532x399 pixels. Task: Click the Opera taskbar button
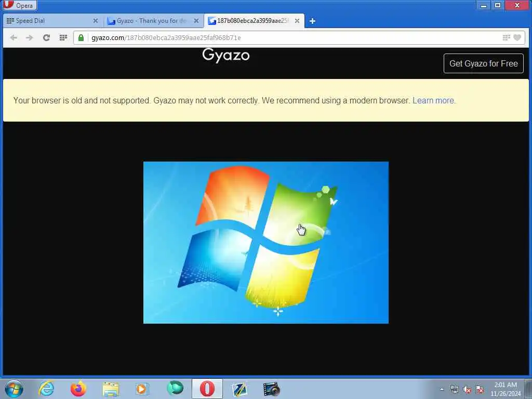coord(207,389)
